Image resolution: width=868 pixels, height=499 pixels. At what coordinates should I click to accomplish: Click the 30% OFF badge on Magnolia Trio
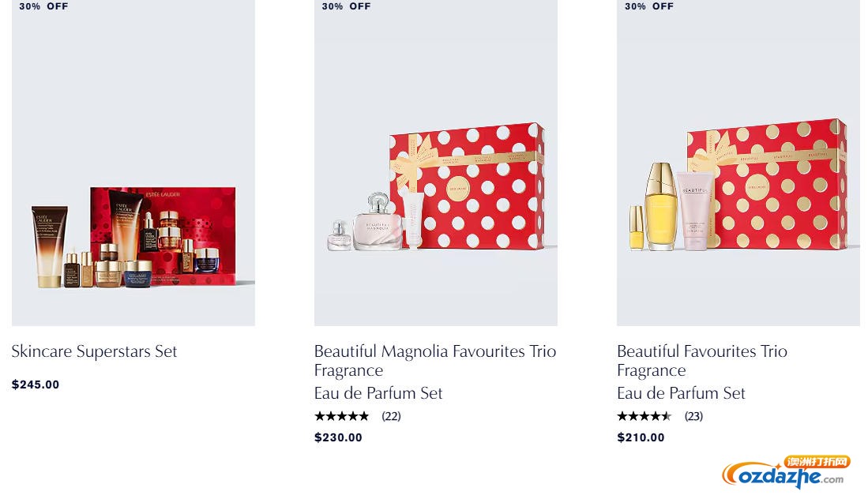[x=347, y=6]
